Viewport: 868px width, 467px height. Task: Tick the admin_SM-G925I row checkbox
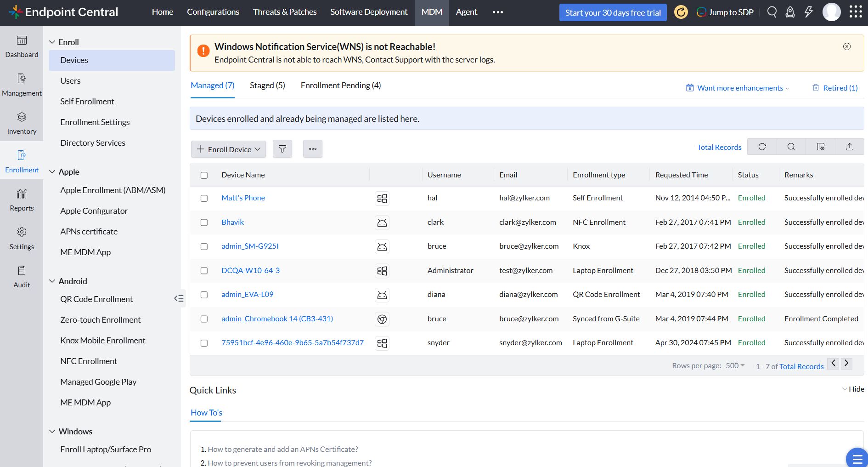pyautogui.click(x=204, y=246)
